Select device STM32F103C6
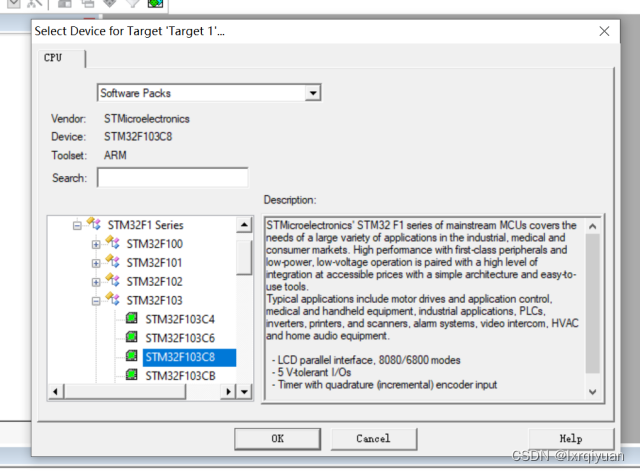The width and height of the screenshot is (640, 473). 180,338
